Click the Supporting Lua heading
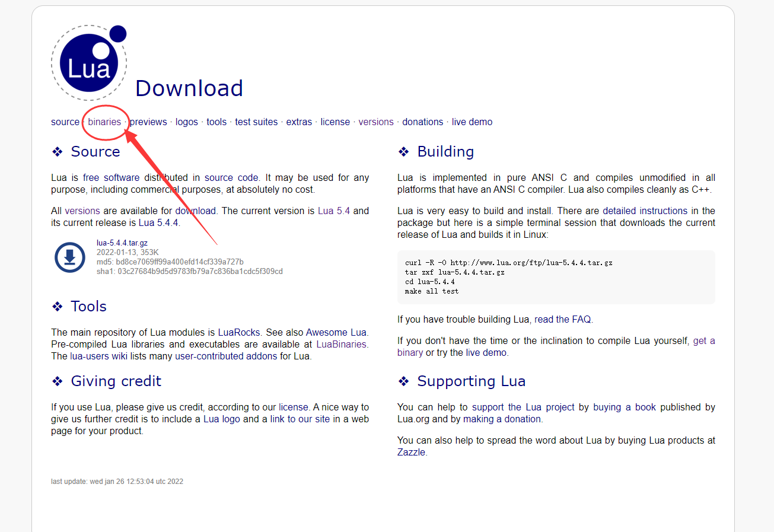Image resolution: width=774 pixels, height=532 pixels. pyautogui.click(x=472, y=381)
